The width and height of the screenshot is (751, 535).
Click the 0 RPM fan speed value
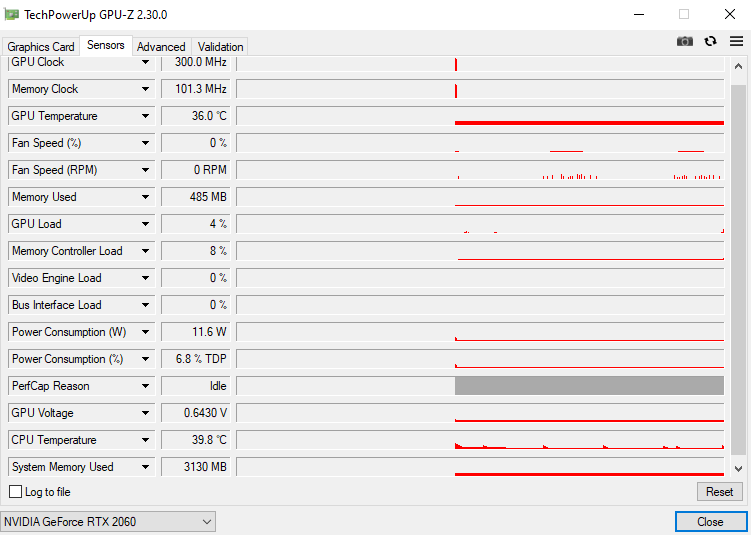196,170
